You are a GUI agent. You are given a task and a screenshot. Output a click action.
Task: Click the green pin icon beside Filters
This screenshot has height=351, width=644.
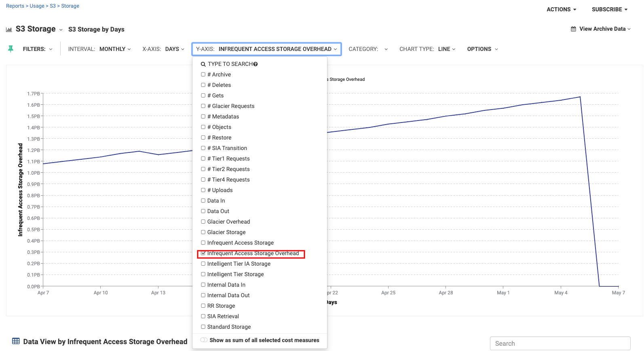11,49
